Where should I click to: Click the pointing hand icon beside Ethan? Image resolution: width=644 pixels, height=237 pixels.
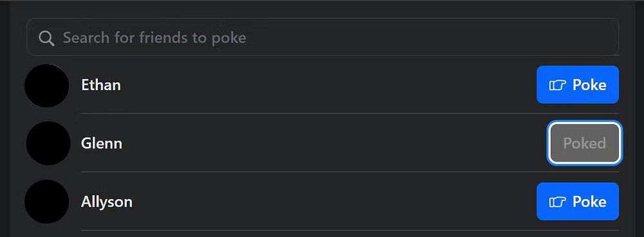coord(557,85)
